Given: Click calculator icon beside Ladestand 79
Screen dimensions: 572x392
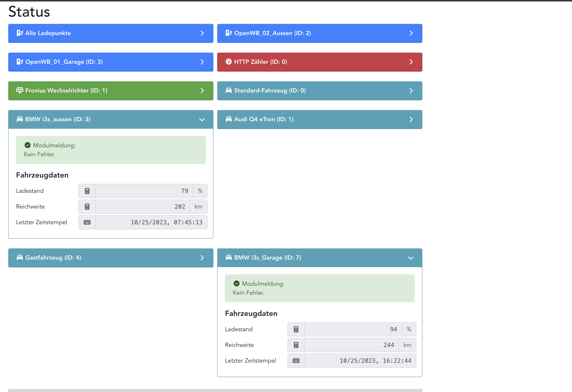Looking at the screenshot, I should coord(87,191).
